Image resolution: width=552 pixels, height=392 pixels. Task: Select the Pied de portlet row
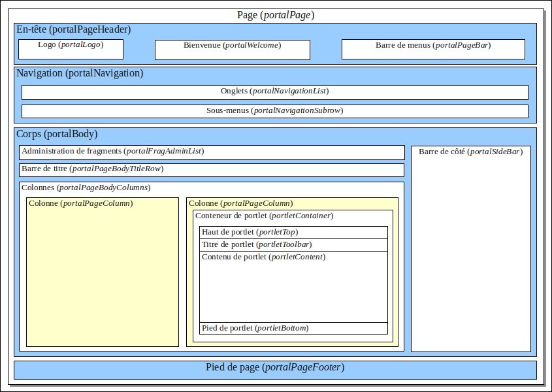pyautogui.click(x=293, y=328)
